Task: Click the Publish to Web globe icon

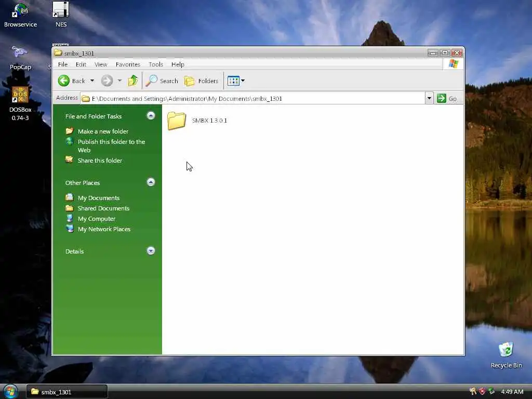Action: [70, 141]
